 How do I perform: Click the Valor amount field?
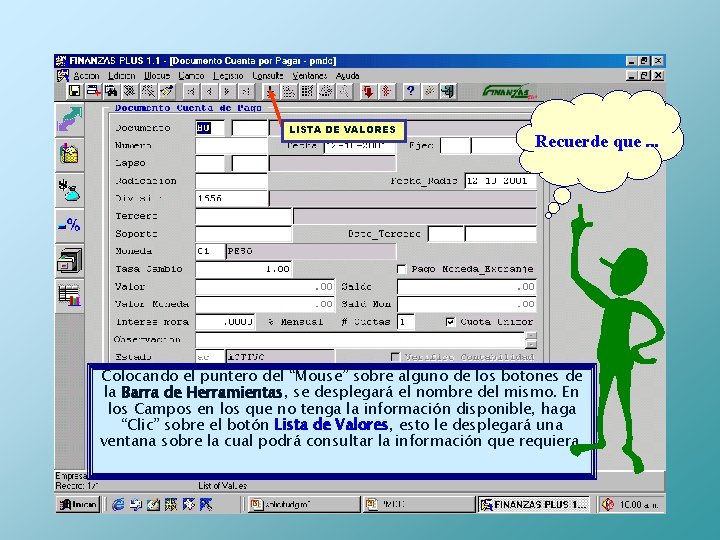coord(265,287)
